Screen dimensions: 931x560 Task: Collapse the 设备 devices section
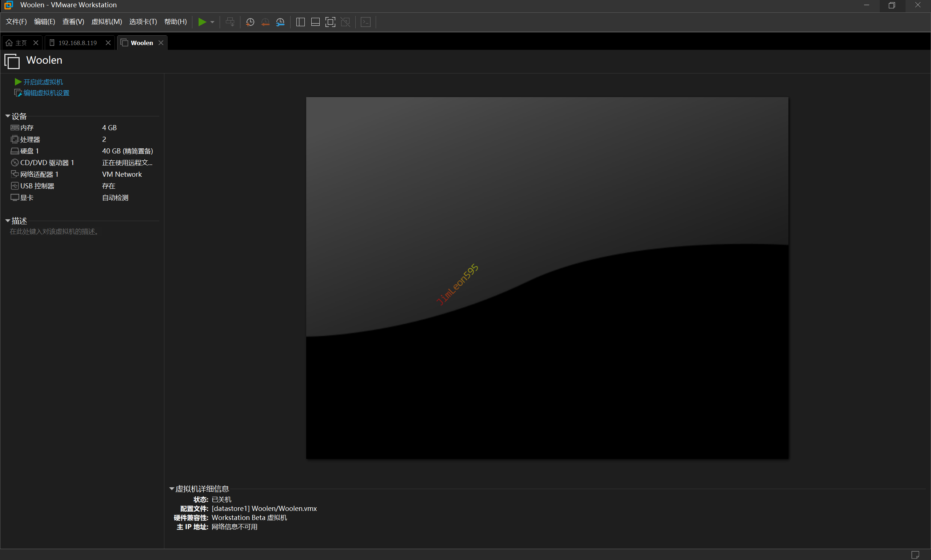[x=8, y=116]
